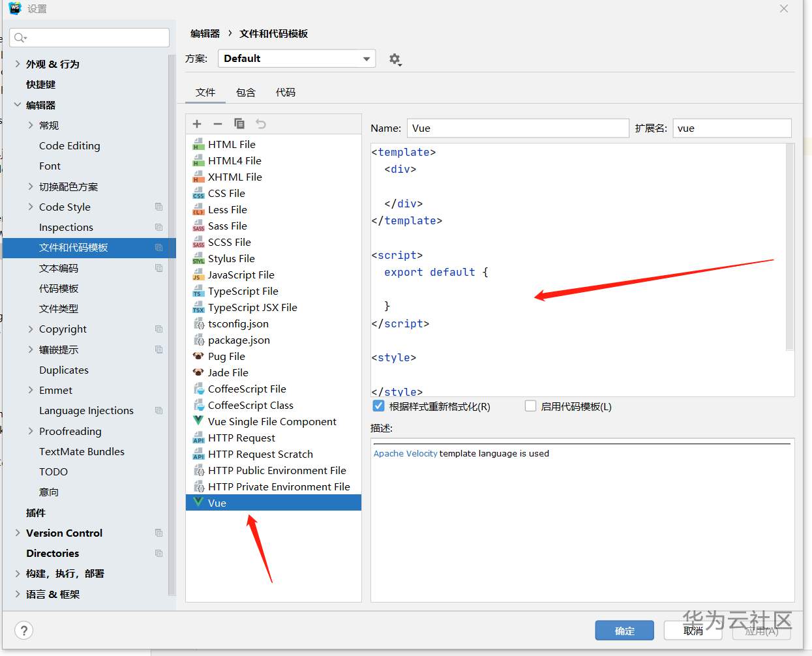The height and width of the screenshot is (656, 812).
Task: Select the Less File template icon
Action: pyautogui.click(x=198, y=209)
